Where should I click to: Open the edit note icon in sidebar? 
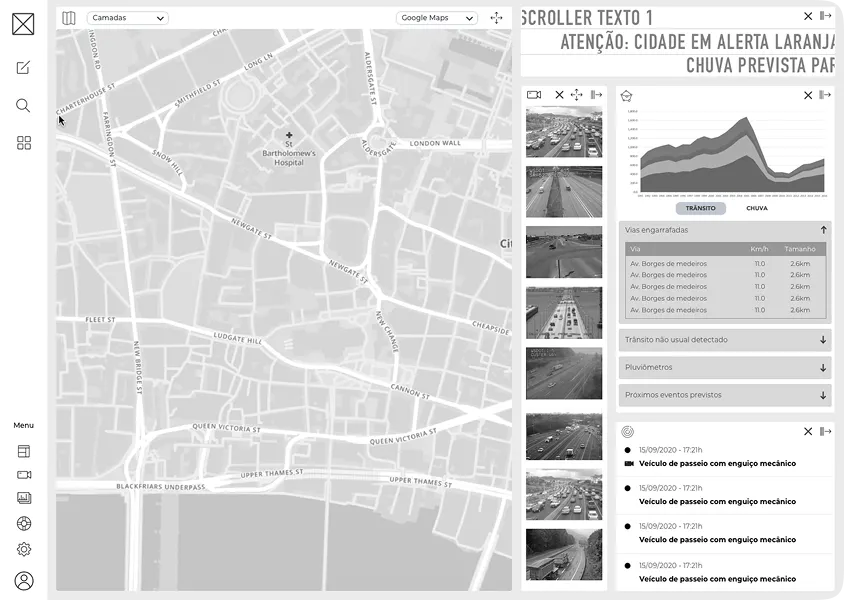click(x=23, y=68)
